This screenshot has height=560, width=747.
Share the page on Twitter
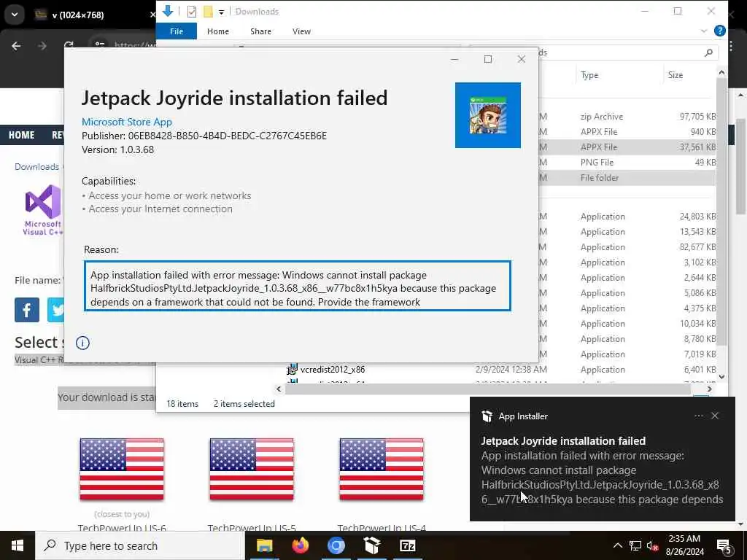tap(55, 310)
